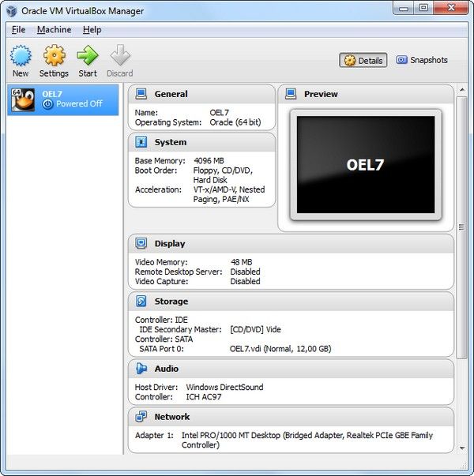Switch to the Snapshots view
Viewport: 474px width, 476px height.
coord(422,60)
